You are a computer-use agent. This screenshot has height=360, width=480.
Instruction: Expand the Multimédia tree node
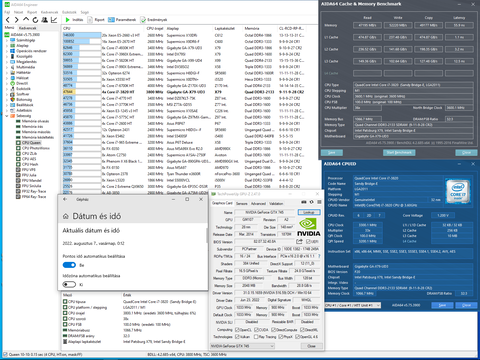coord(7,67)
